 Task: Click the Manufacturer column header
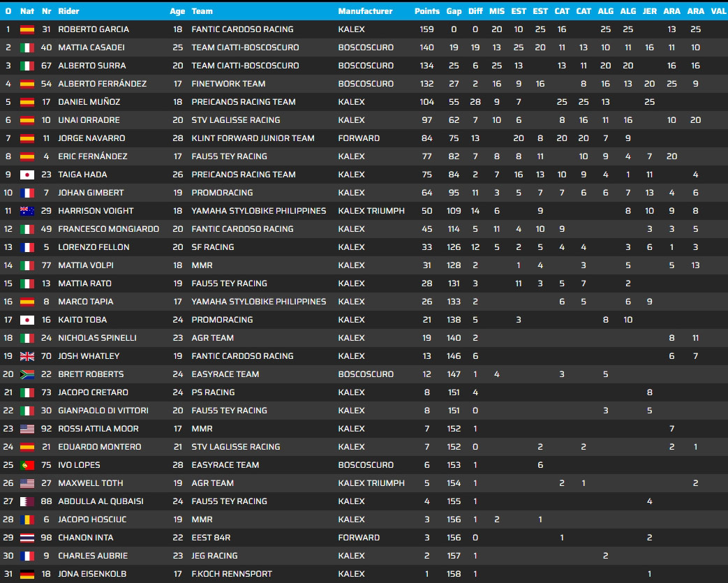click(365, 11)
